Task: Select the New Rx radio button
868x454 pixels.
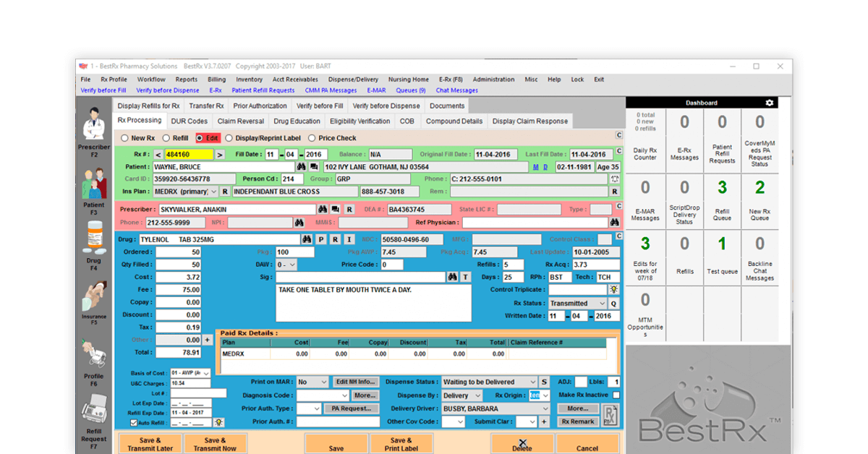Action: (124, 138)
